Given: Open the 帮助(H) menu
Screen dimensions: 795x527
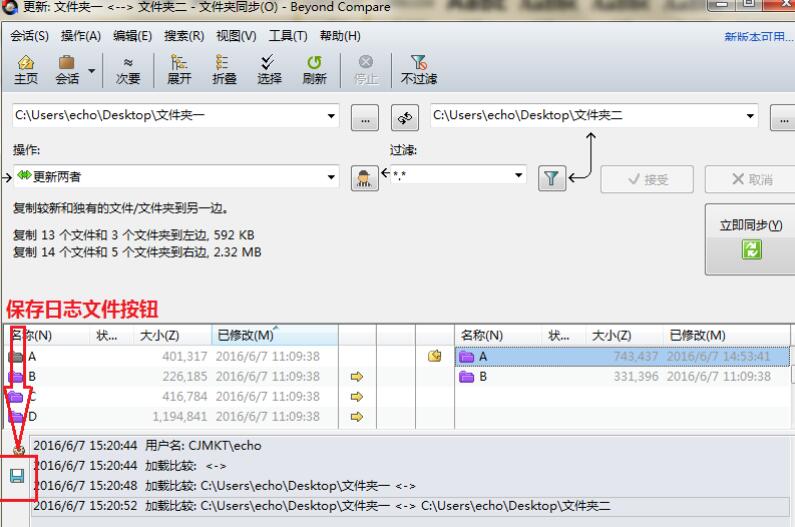Looking at the screenshot, I should coord(340,36).
